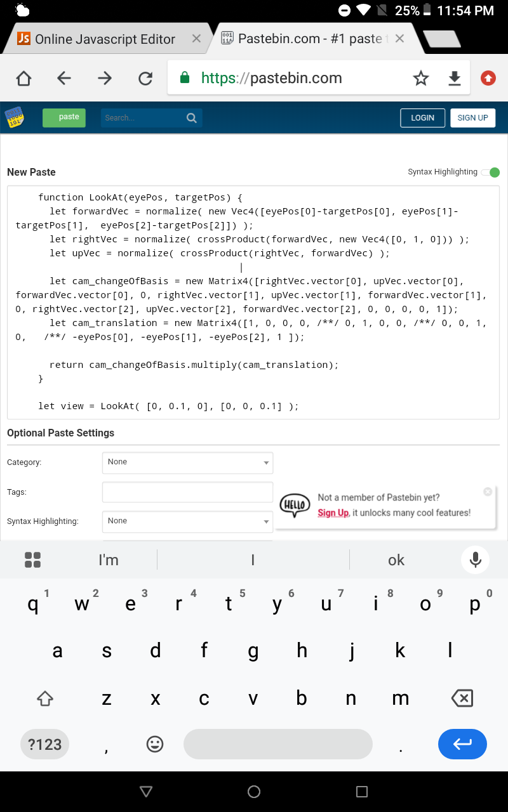508x812 pixels.
Task: Open the red upload arrow menu icon
Action: 488,78
